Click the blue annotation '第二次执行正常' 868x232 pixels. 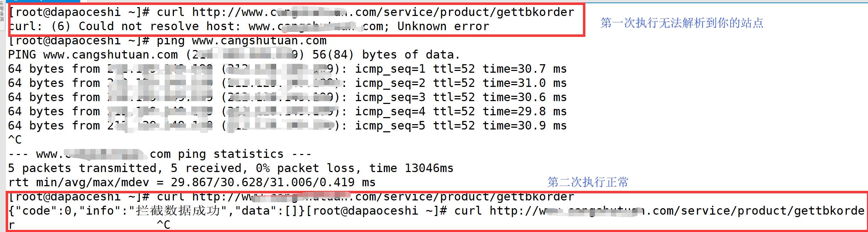588,182
